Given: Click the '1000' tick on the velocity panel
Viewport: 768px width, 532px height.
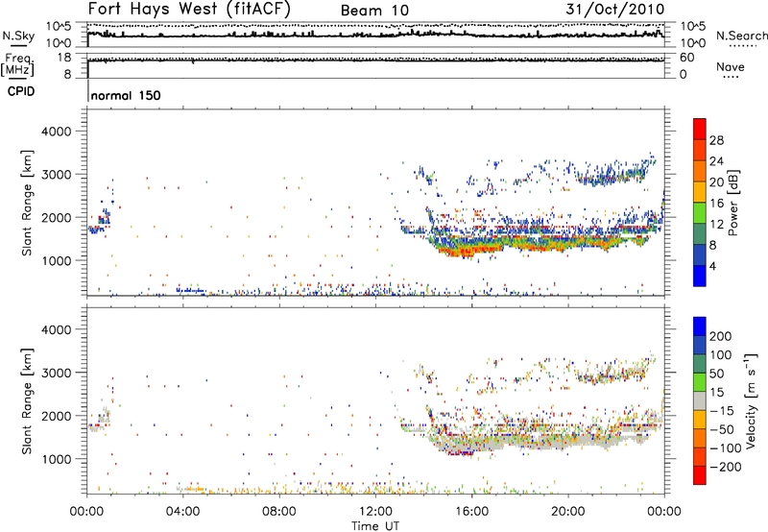Looking at the screenshot, I should tap(57, 459).
